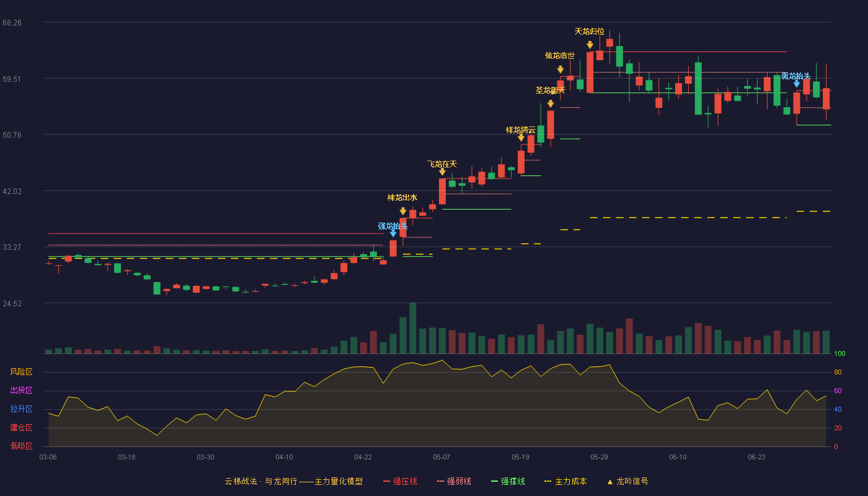Click the 06-10 date label

click(x=678, y=457)
